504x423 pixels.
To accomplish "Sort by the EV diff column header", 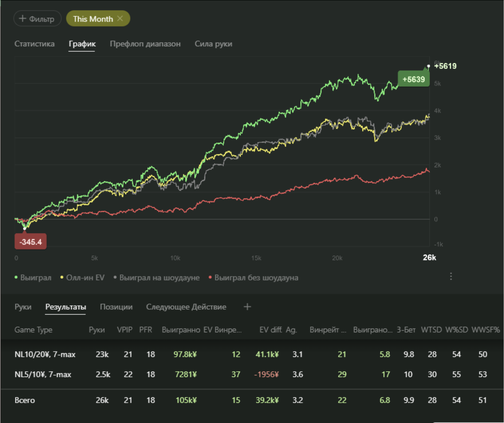I will point(271,330).
